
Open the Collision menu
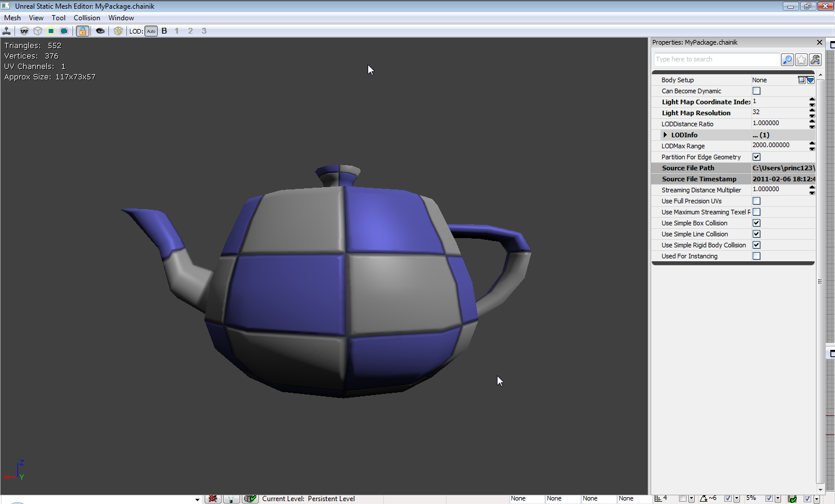click(86, 18)
